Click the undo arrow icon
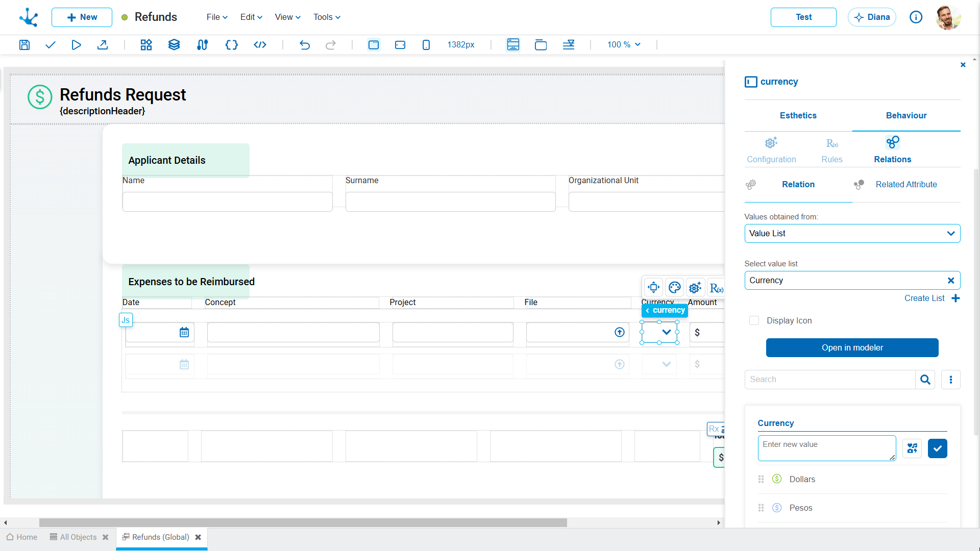 (x=305, y=45)
